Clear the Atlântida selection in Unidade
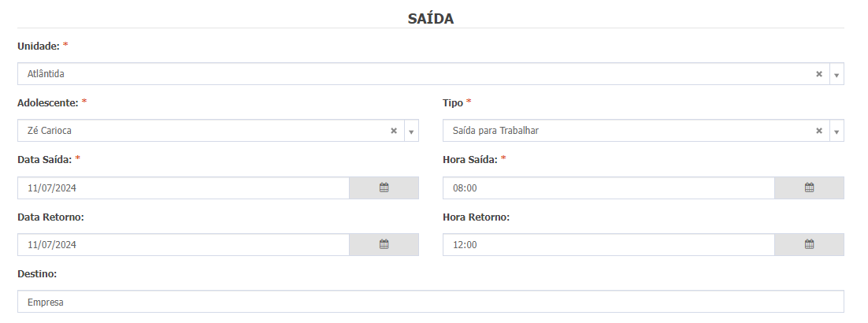The height and width of the screenshot is (323, 868). click(x=818, y=74)
